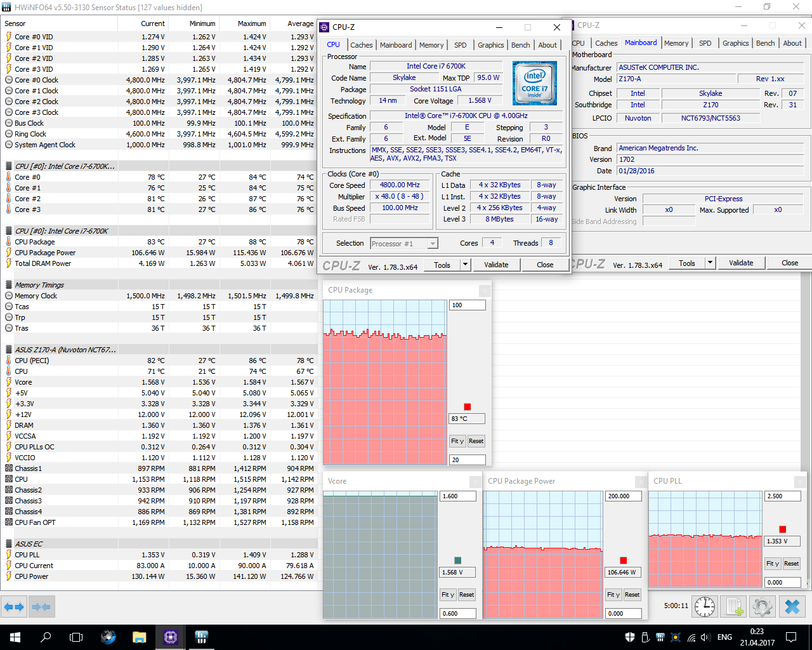Open HWiNFO sensor settings gear icon

(763, 607)
